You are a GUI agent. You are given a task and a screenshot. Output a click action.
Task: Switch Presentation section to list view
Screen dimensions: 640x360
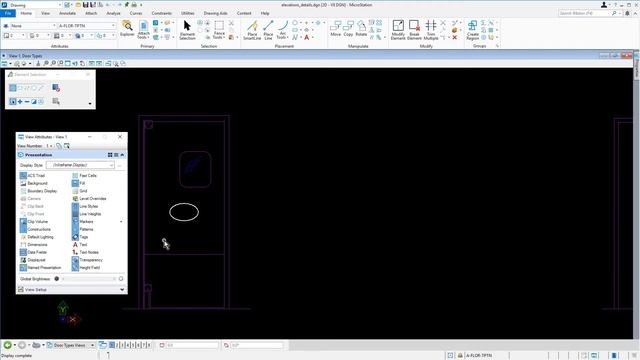(x=116, y=155)
